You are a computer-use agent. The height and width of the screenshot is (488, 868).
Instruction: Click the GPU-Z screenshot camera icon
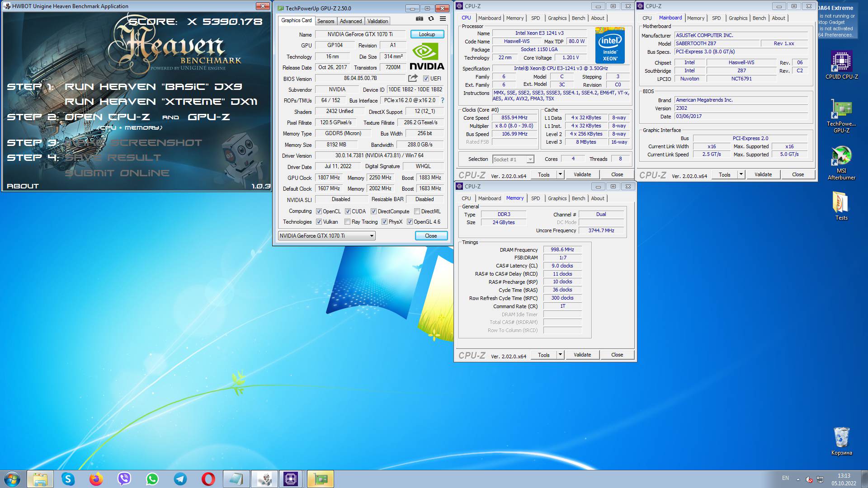419,19
